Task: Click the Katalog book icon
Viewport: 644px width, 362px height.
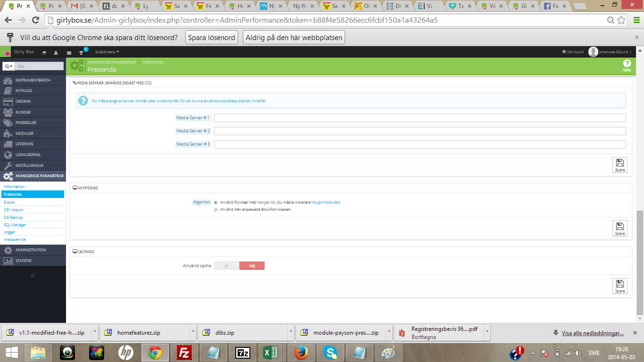Action: click(x=8, y=90)
